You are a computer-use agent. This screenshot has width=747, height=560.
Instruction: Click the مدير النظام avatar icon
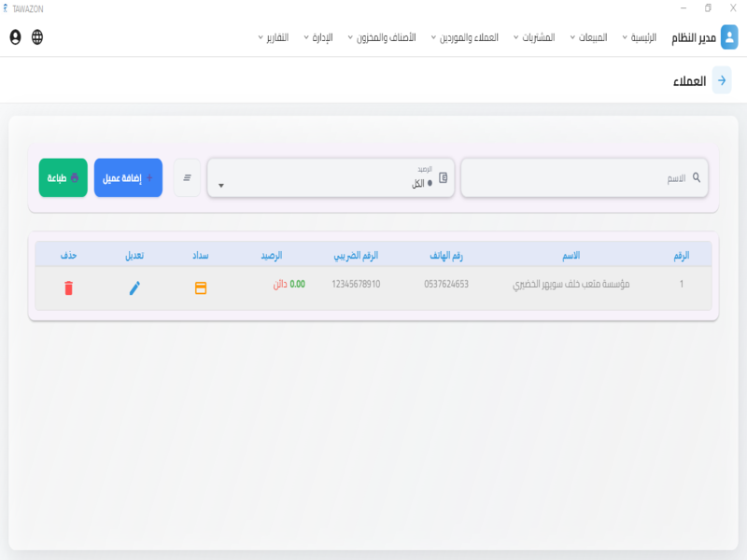(x=729, y=37)
